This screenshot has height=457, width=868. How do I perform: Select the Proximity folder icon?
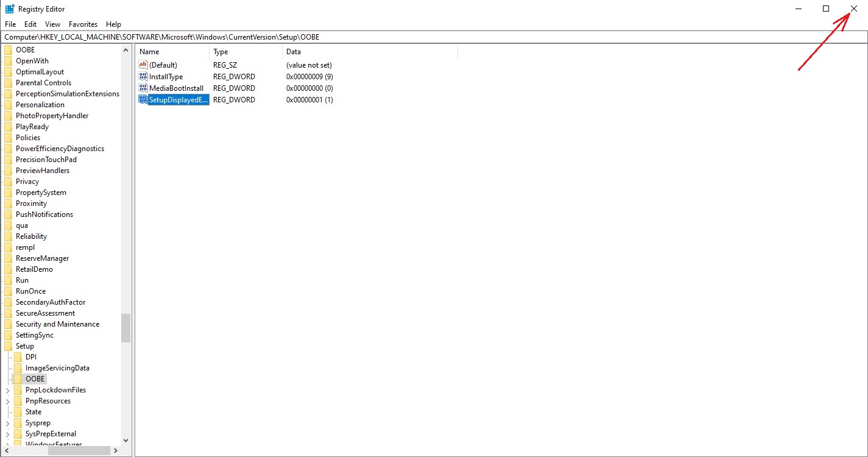pyautogui.click(x=8, y=204)
